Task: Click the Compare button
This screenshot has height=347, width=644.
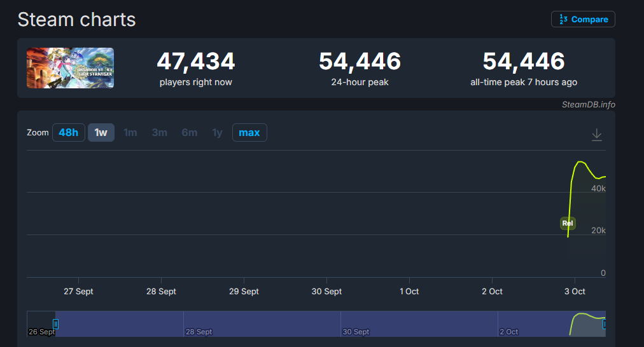Action: 583,19
